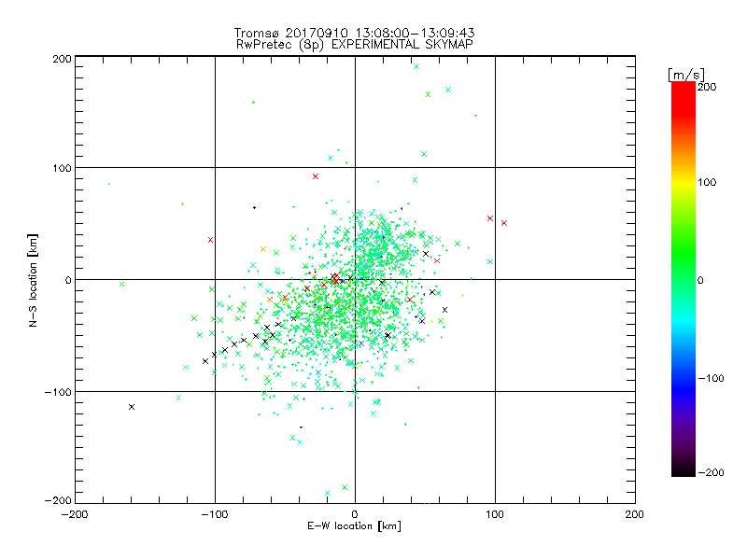The image size is (747, 560).
Task: Click the "-200" label beside the colorbar
Action: tap(712, 473)
